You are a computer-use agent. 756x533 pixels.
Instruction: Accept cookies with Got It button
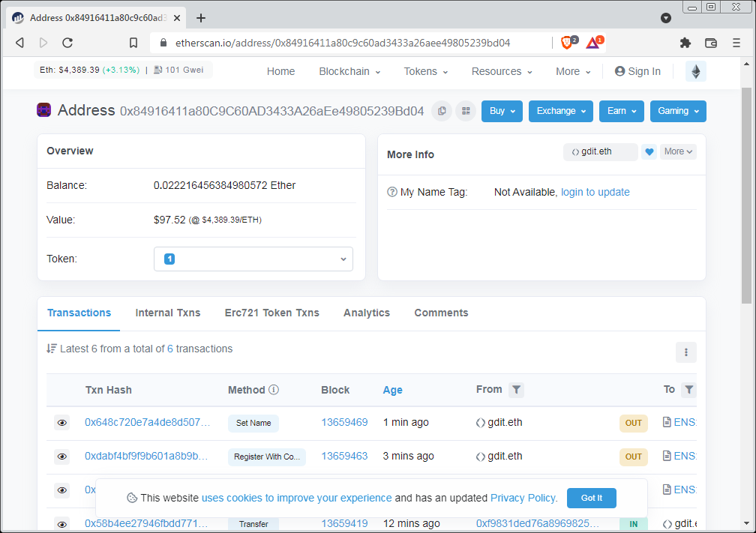591,498
